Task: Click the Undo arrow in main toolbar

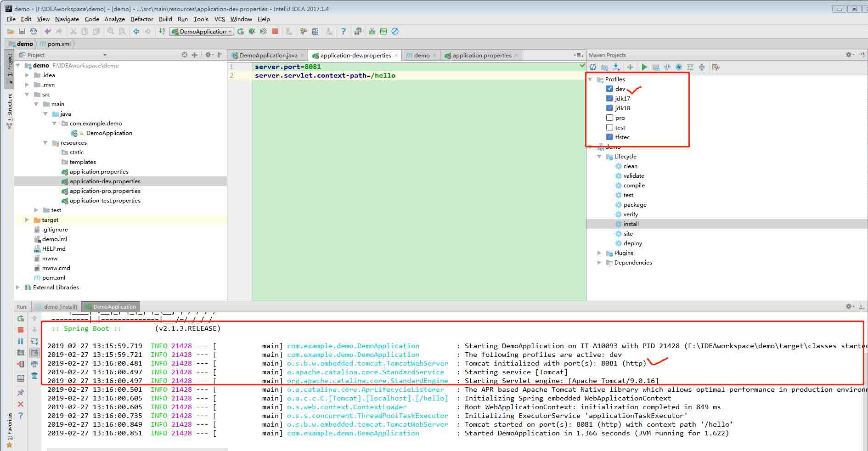Action: (48, 31)
